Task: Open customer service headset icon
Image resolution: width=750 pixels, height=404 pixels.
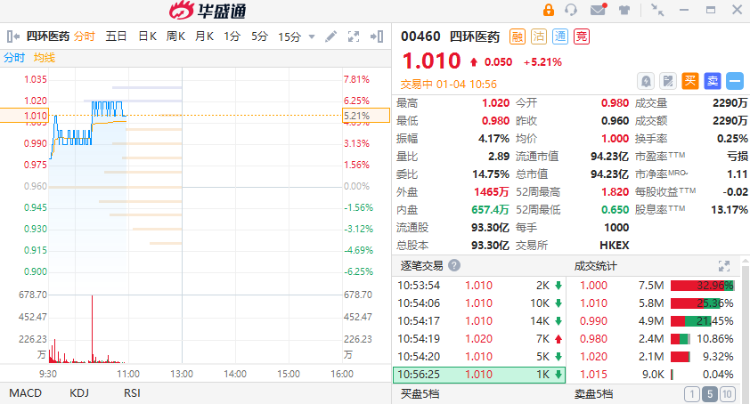Action: tap(572, 10)
